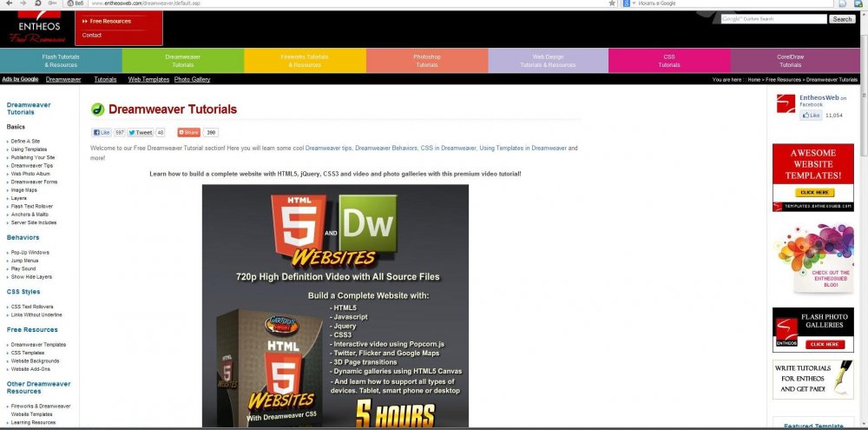Go back with the browser back arrow
The height and width of the screenshot is (430, 868).
[9, 3]
